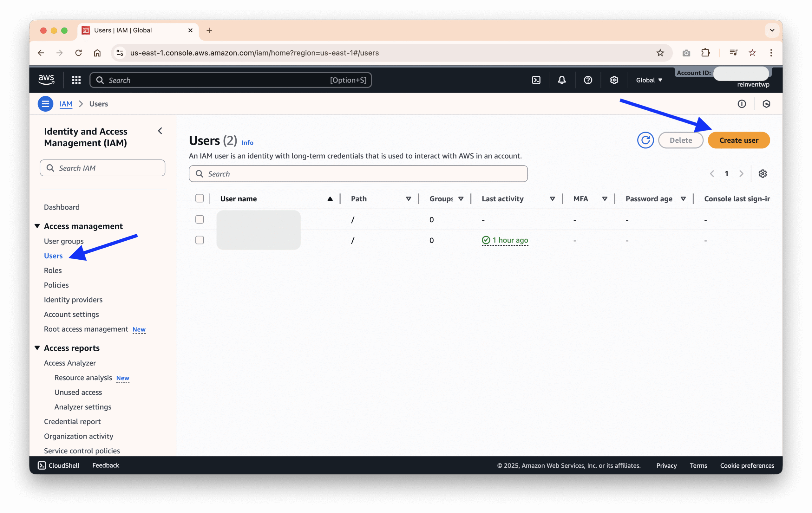
Task: Check the first user row checkbox
Action: point(200,219)
